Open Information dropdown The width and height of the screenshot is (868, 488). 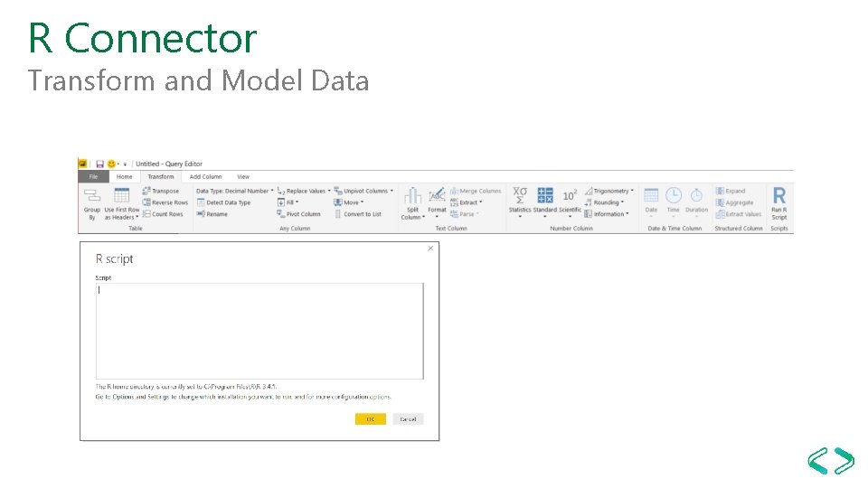pos(607,214)
